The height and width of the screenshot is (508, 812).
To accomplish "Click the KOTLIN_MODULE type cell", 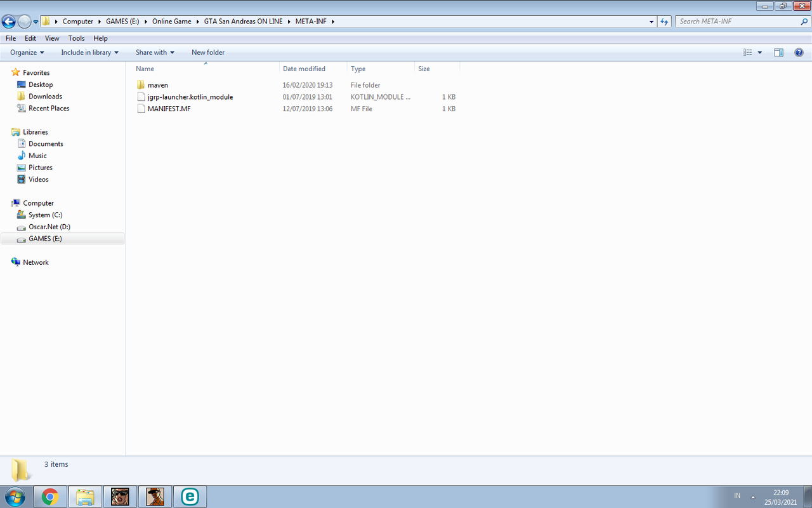I will tap(381, 97).
